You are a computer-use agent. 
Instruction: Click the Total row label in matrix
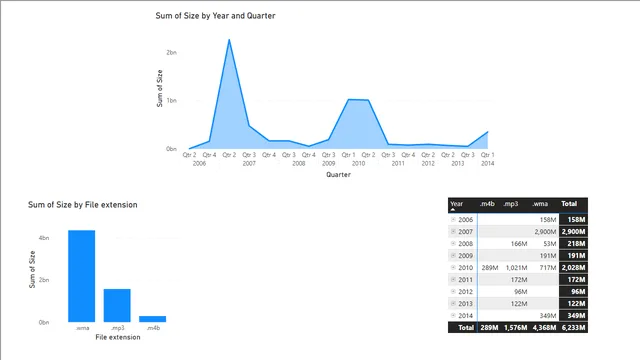pos(466,327)
